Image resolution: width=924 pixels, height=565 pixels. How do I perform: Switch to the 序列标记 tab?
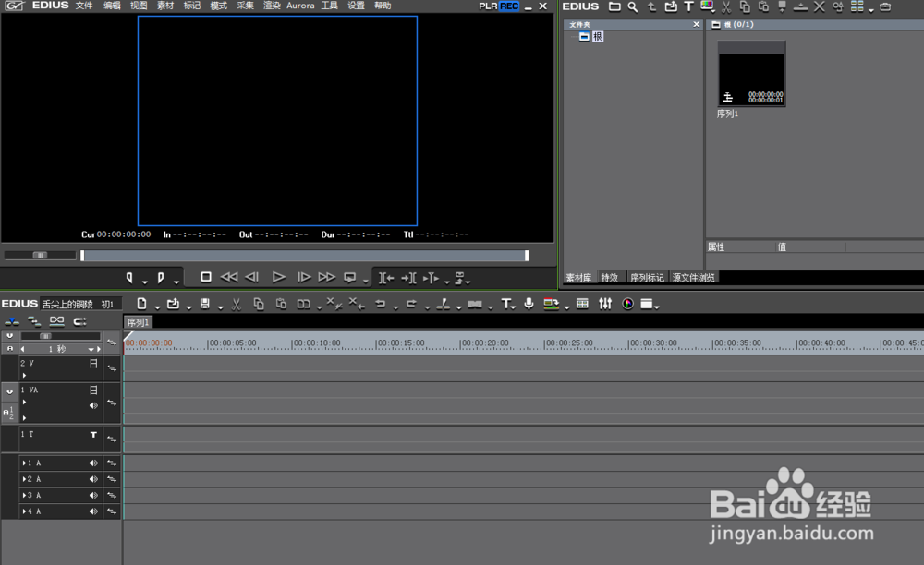tap(647, 277)
